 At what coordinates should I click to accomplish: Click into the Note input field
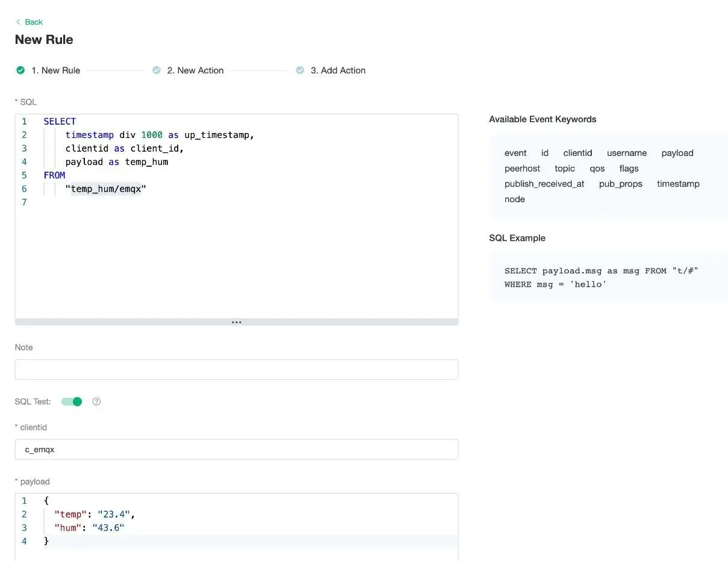click(236, 370)
